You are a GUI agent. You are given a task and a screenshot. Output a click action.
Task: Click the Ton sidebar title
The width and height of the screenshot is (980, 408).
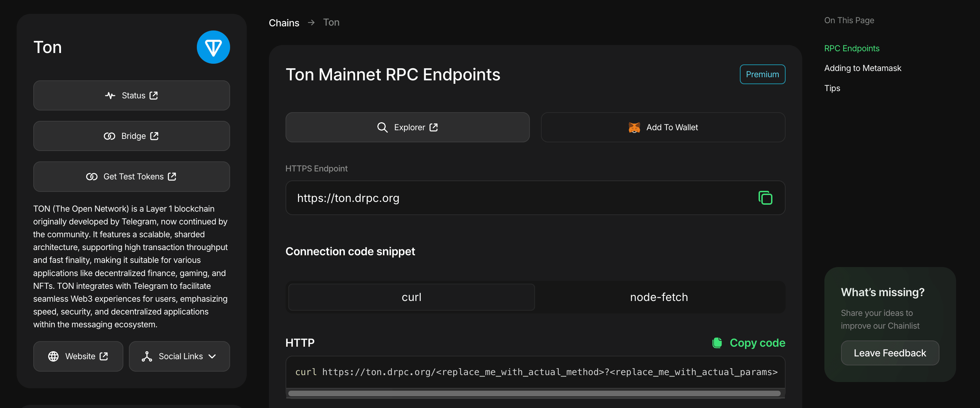(47, 47)
